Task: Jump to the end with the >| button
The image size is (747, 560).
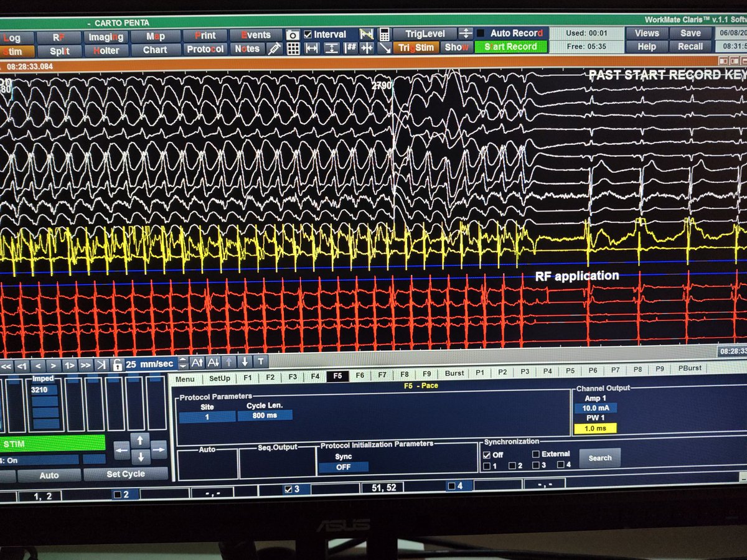Action: point(101,365)
